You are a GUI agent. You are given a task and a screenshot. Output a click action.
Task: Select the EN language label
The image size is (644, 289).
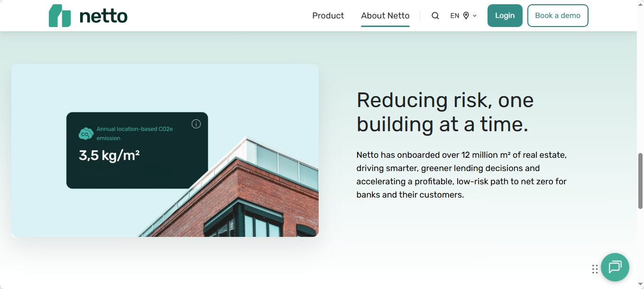[x=455, y=16]
